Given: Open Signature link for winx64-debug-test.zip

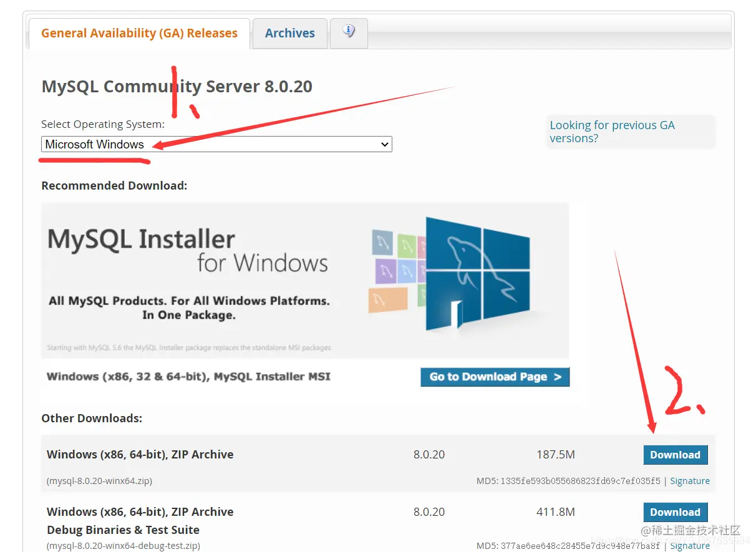Looking at the screenshot, I should [690, 545].
